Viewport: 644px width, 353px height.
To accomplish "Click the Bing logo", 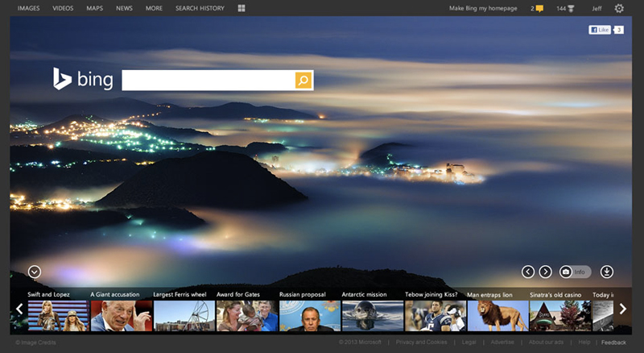I will point(83,79).
